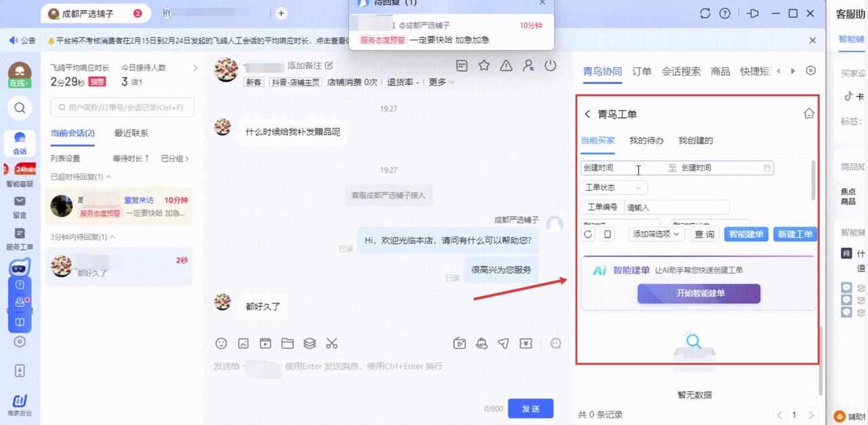Open the 添加筛选项 dropdown
Screen dimensions: 868x425
[x=656, y=234]
